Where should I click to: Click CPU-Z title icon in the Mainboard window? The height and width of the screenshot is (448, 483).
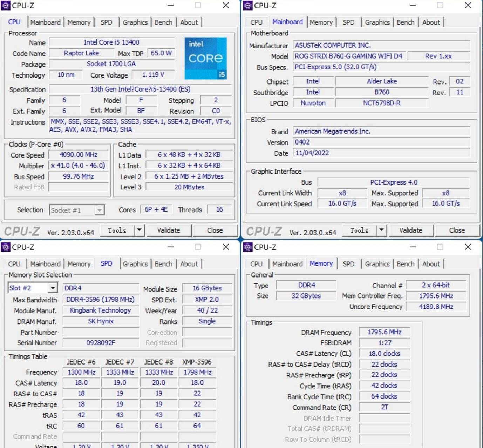point(248,5)
